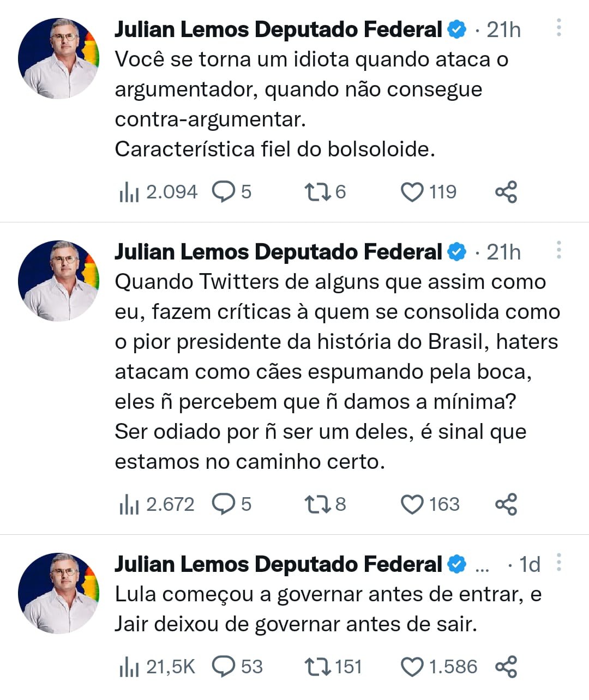Viewport: 589px width, 700px height.
Task: Share the tweet about "pior presidente"
Action: pyautogui.click(x=506, y=504)
